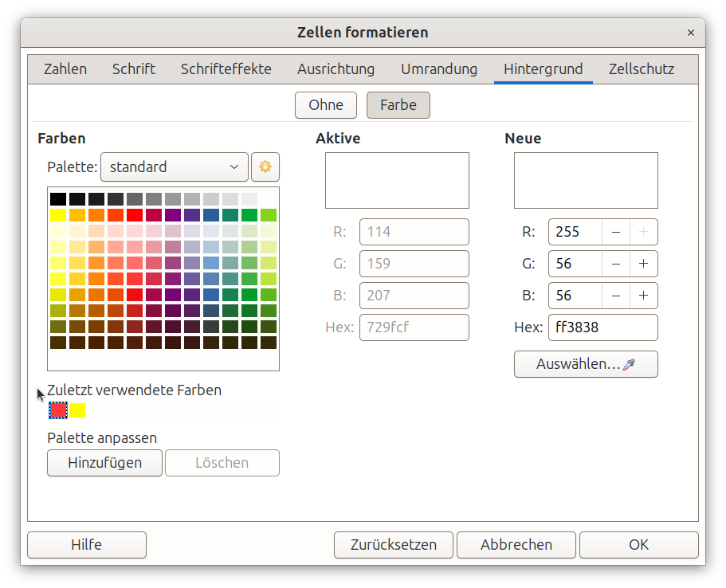Toggle the Farbe background option

398,105
